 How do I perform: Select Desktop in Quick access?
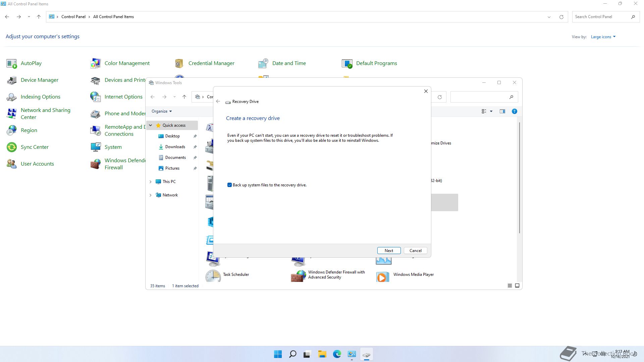pyautogui.click(x=172, y=136)
